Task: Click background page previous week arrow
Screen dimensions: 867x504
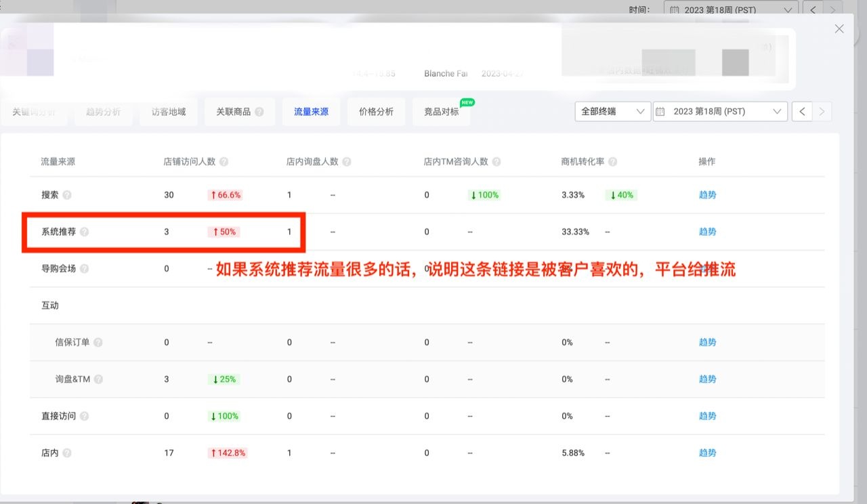Action: [x=813, y=9]
